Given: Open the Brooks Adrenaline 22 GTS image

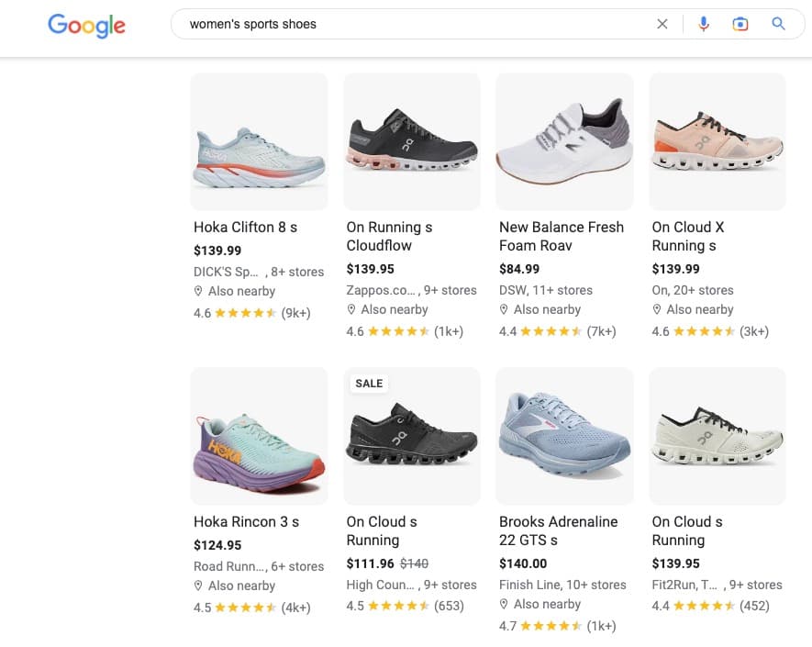Looking at the screenshot, I should click(564, 436).
